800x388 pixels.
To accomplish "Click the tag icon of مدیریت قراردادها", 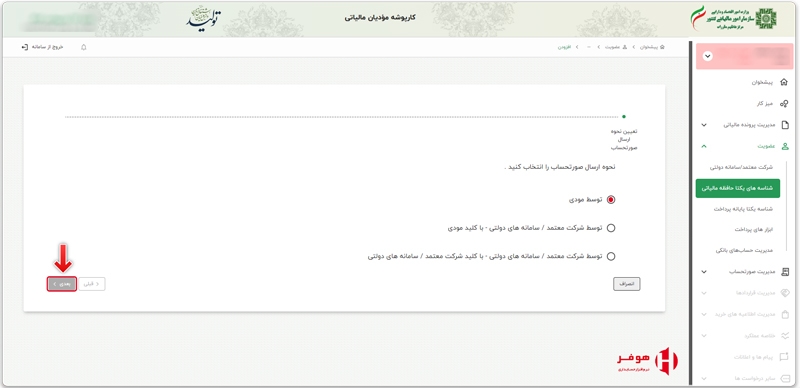I will 785,293.
